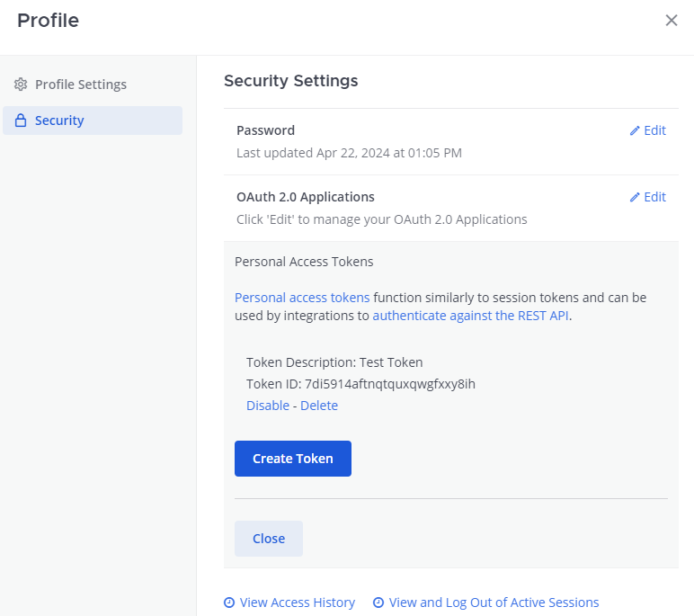Click the clock icon beside Active Sessions link
The image size is (694, 616).
[378, 603]
